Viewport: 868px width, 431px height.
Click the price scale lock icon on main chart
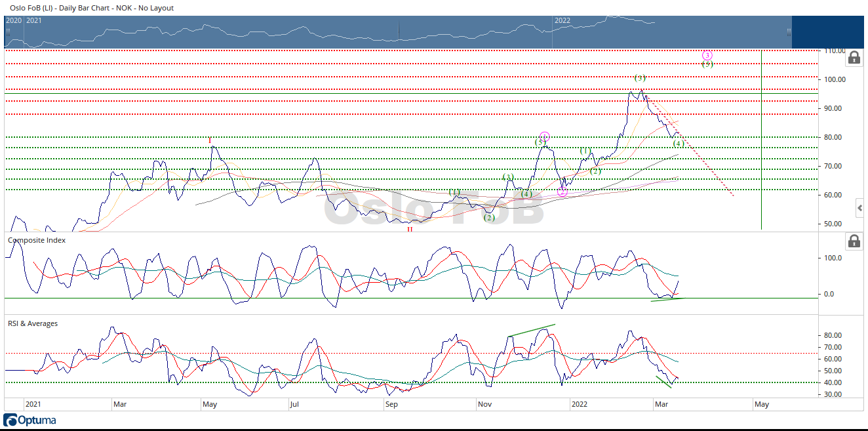pyautogui.click(x=854, y=58)
